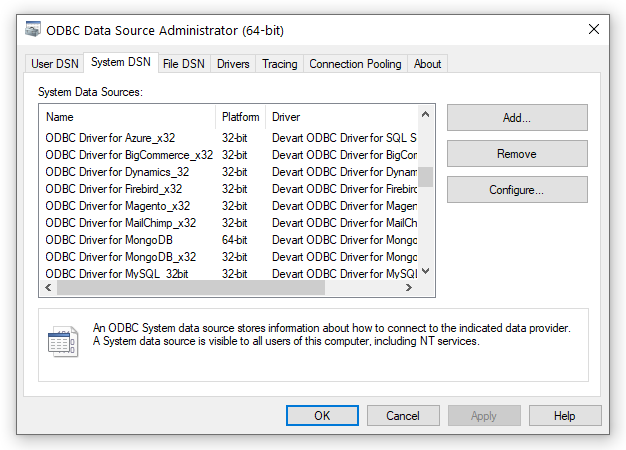The image size is (626, 450).
Task: Click Cancel to dismiss dialog
Action: (402, 416)
